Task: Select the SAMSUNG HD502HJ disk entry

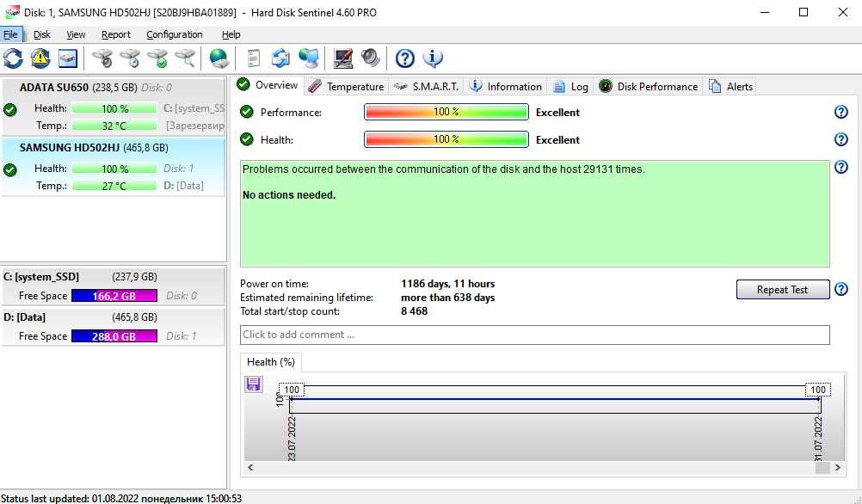Action: [114, 167]
